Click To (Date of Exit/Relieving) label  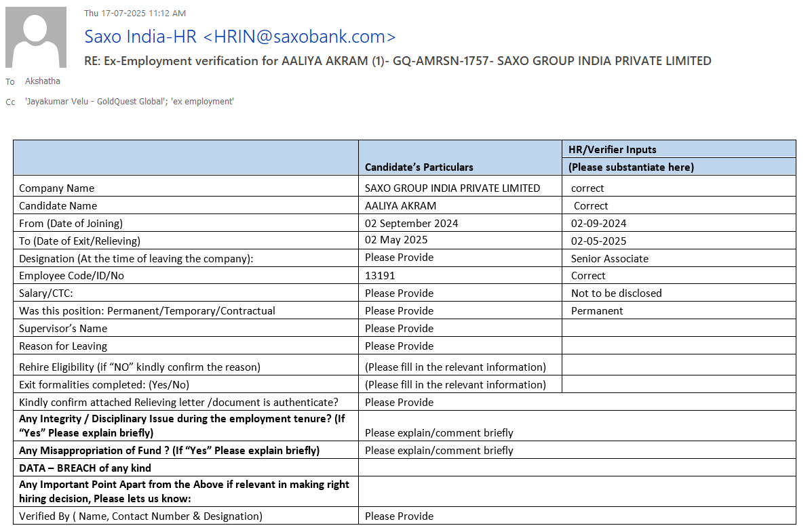pos(79,241)
